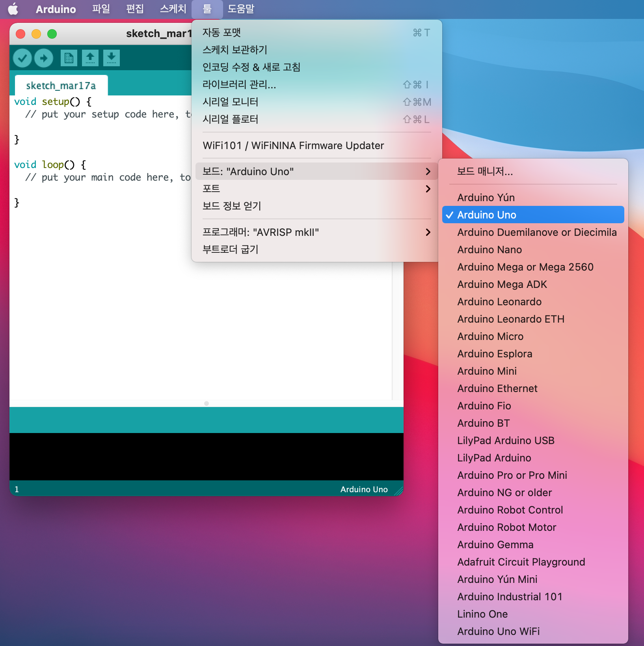Image resolution: width=644 pixels, height=646 pixels.
Task: Open the Apple menu
Action: 13,9
